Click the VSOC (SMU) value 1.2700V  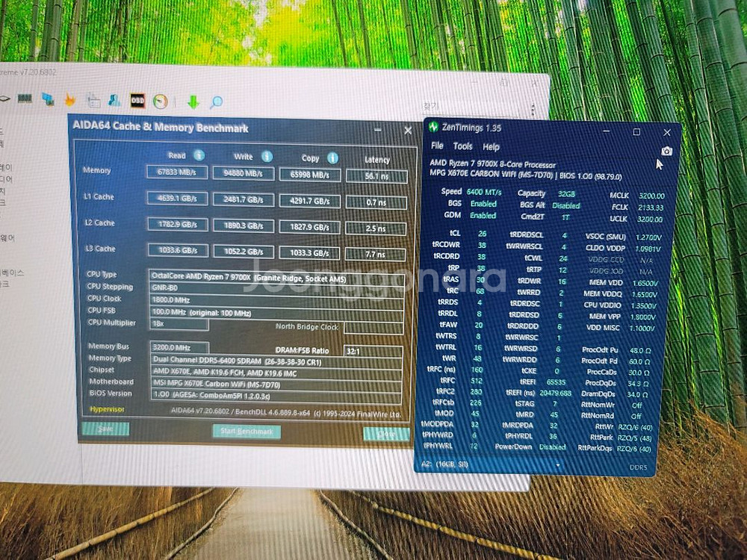649,237
